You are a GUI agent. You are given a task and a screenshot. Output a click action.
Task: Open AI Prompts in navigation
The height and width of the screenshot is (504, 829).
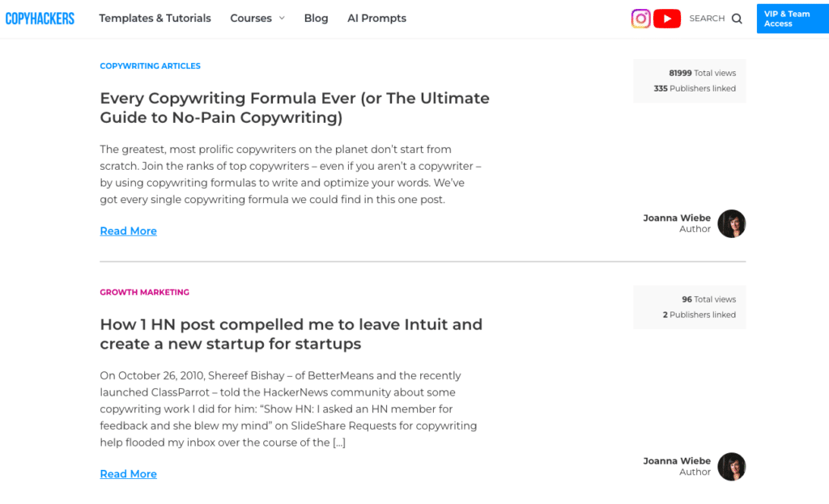(x=377, y=18)
